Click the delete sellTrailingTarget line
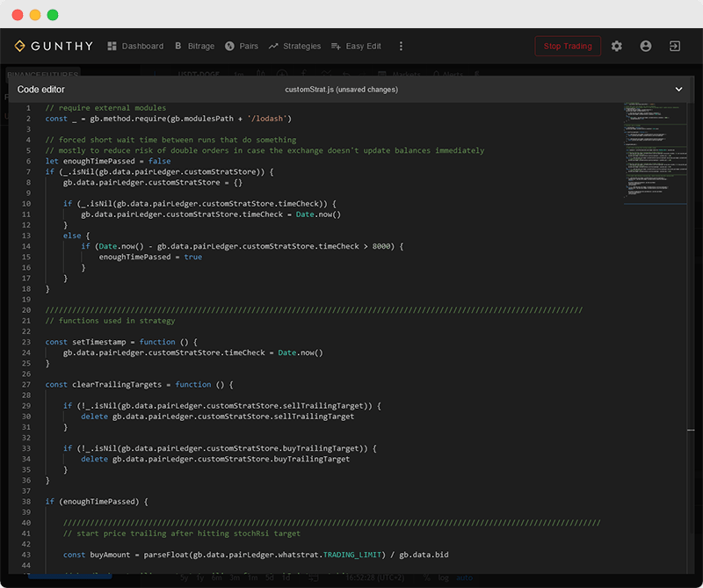This screenshot has width=703, height=588. [x=217, y=417]
